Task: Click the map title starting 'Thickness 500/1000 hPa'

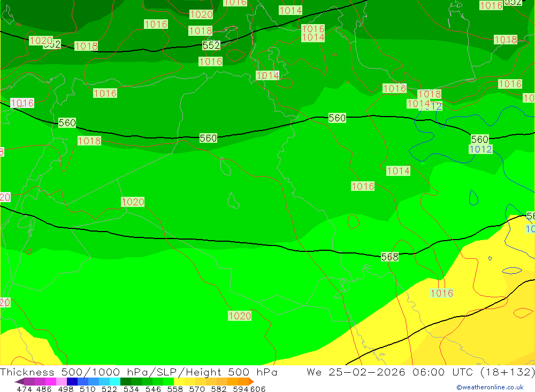Action: (x=139, y=372)
